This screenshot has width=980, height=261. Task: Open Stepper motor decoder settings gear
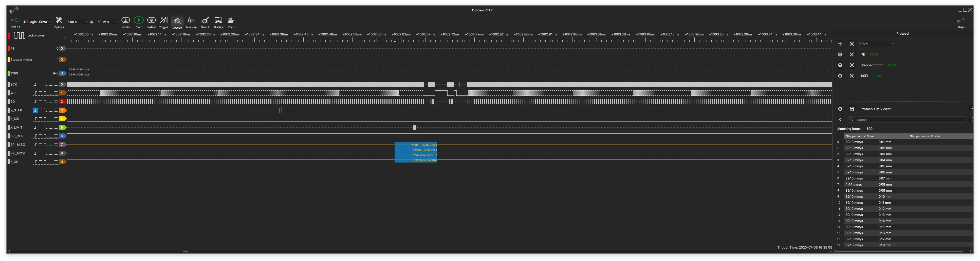tap(840, 65)
